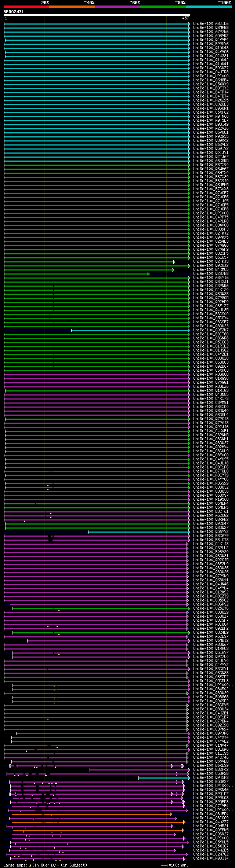Image resolution: width=235 pixels, height=868 pixels.
Task: Open hit UniRef100_Q4VVF4
Action: [x=211, y=40]
